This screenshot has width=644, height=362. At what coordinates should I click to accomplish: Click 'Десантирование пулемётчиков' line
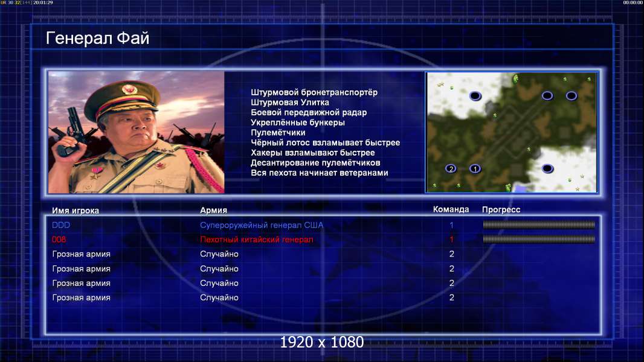[x=315, y=163]
